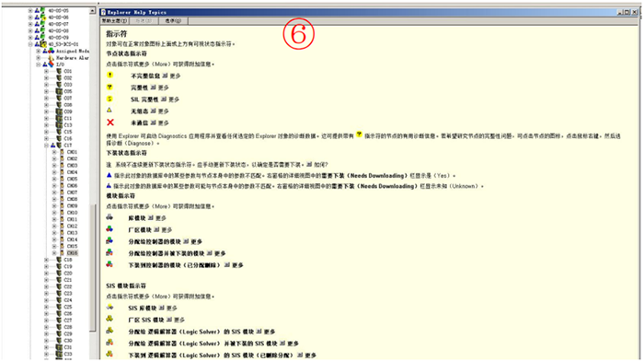This screenshot has width=644, height=362.
Task: Click the plant area module indicator icon
Action: click(x=109, y=228)
